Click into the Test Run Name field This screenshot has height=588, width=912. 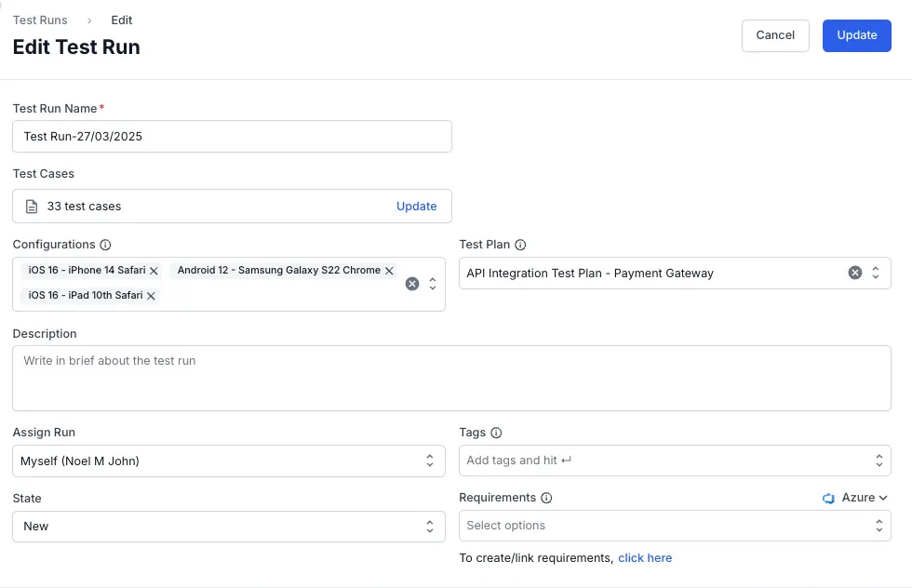tap(232, 136)
